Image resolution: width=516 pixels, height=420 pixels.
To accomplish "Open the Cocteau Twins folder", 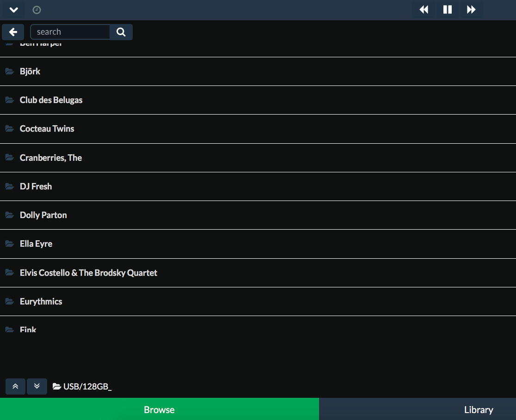I will [x=258, y=128].
